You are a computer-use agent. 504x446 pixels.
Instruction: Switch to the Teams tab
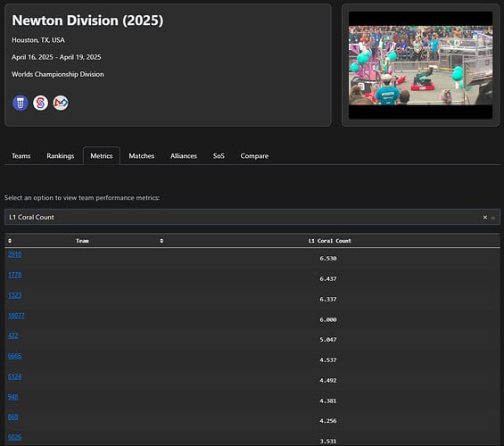click(21, 156)
